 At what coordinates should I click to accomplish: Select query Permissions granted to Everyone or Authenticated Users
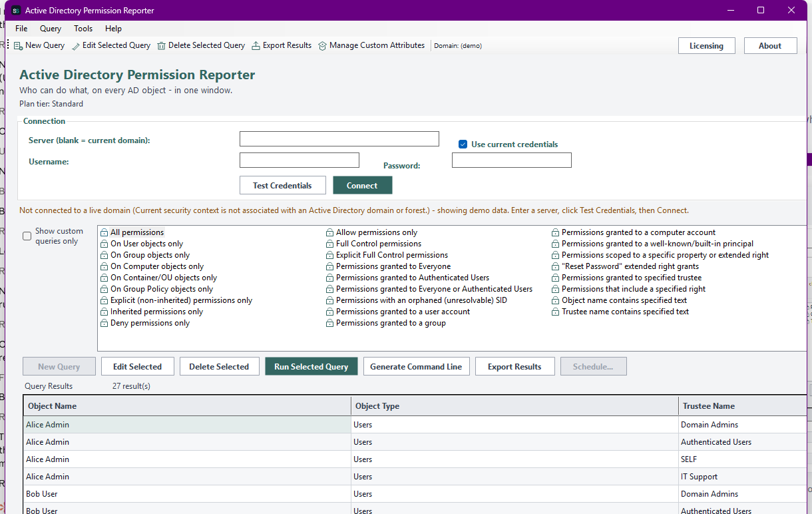coord(434,290)
